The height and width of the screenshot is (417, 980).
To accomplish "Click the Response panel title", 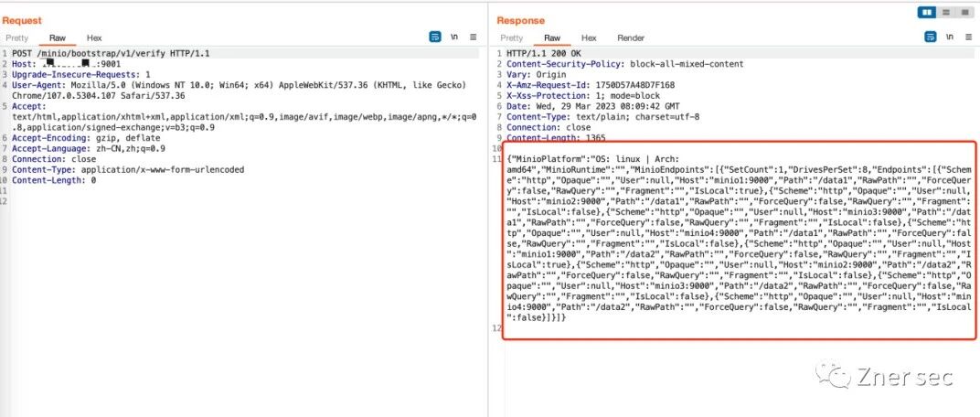I will (x=521, y=21).
